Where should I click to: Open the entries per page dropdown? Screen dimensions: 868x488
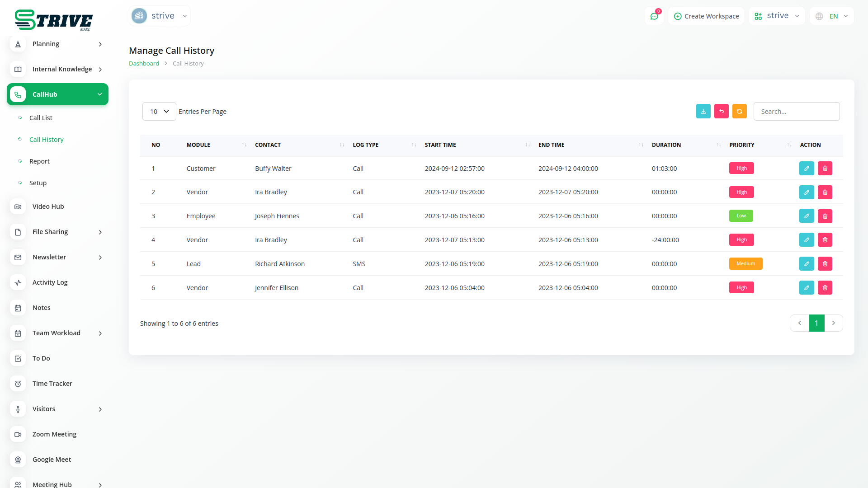(159, 112)
